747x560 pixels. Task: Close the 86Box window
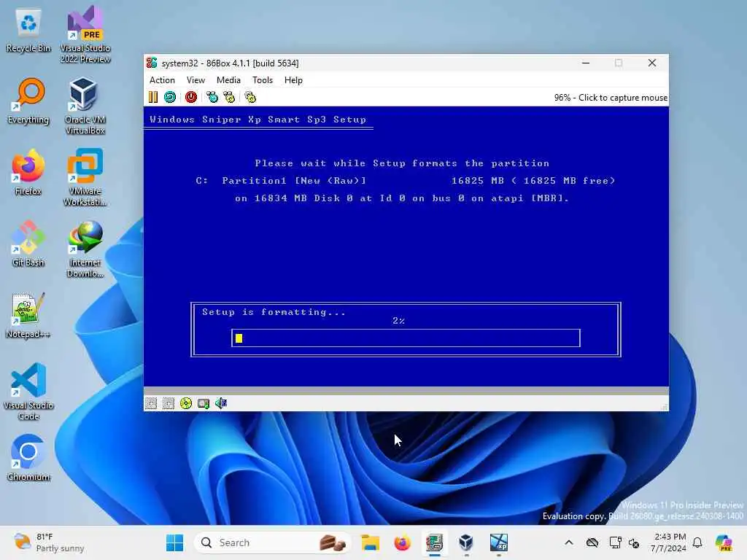(652, 63)
